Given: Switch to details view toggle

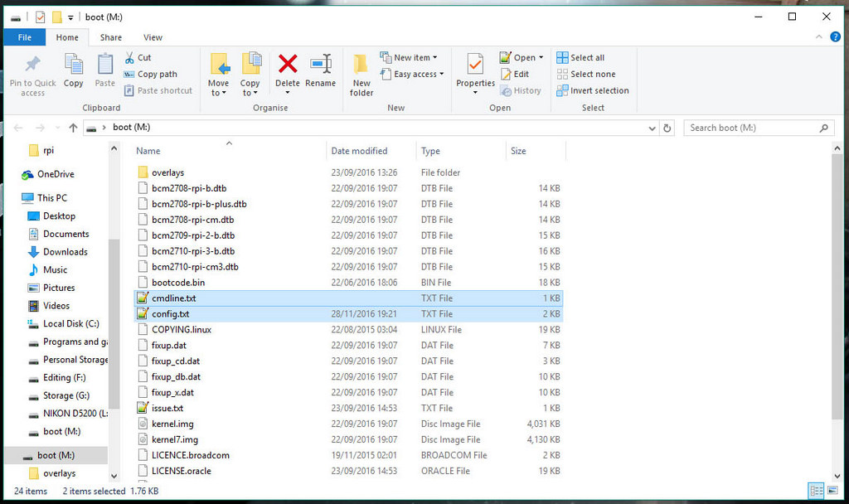Looking at the screenshot, I should click(816, 491).
